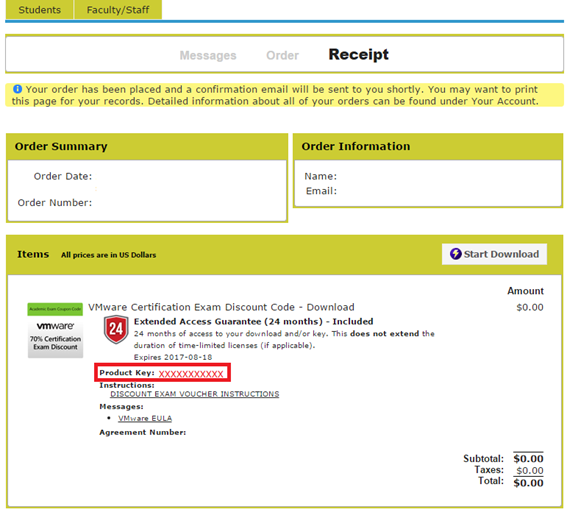Switch to the Faculty/Staff tab
567x515 pixels.
click(118, 9)
